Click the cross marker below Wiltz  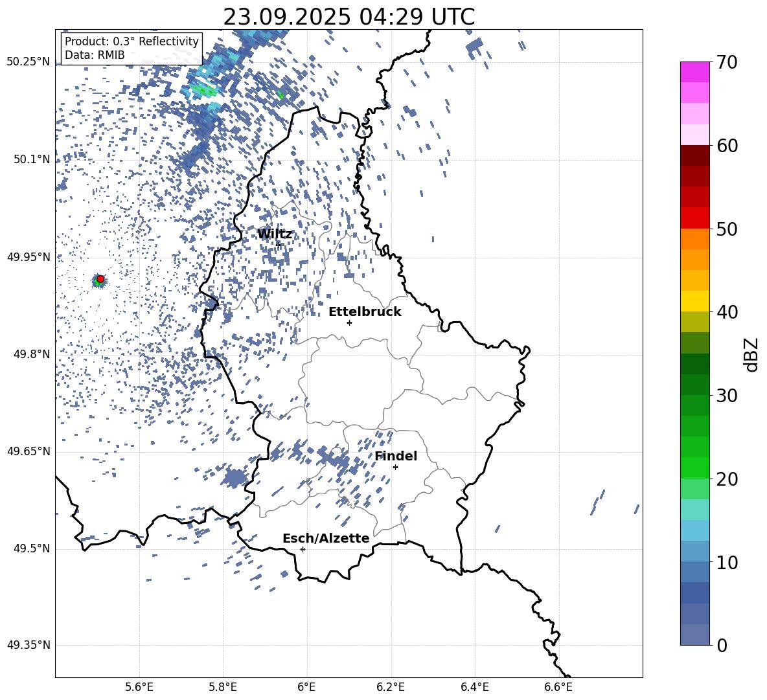(x=279, y=245)
